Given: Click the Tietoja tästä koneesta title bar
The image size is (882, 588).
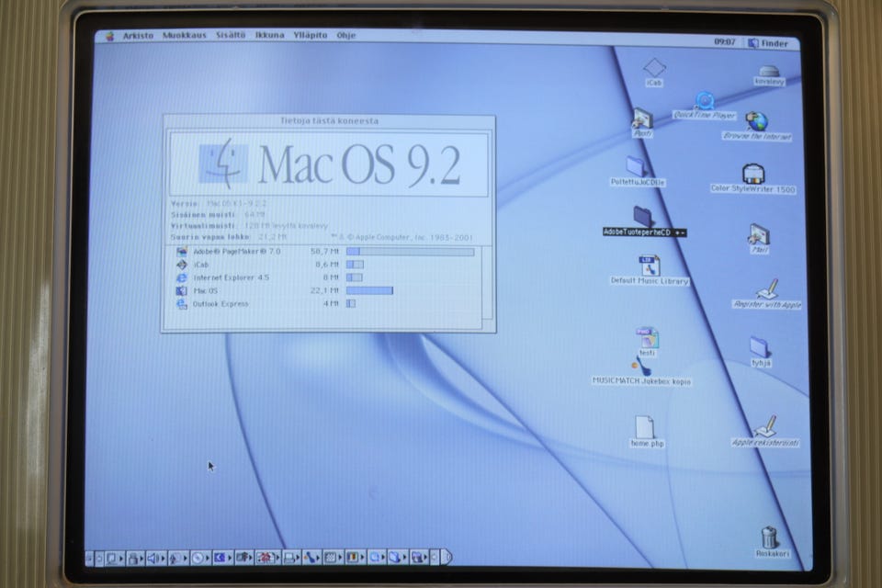Looking at the screenshot, I should click(329, 121).
